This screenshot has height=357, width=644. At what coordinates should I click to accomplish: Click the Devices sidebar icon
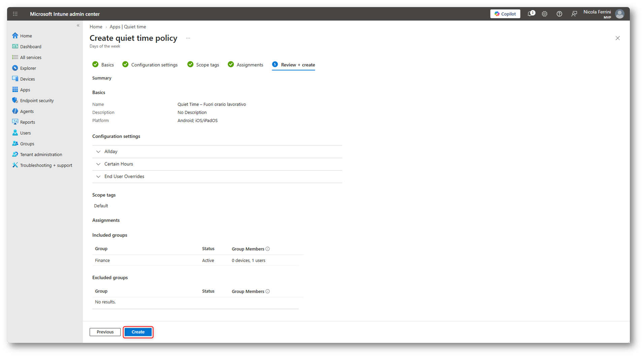tap(15, 78)
